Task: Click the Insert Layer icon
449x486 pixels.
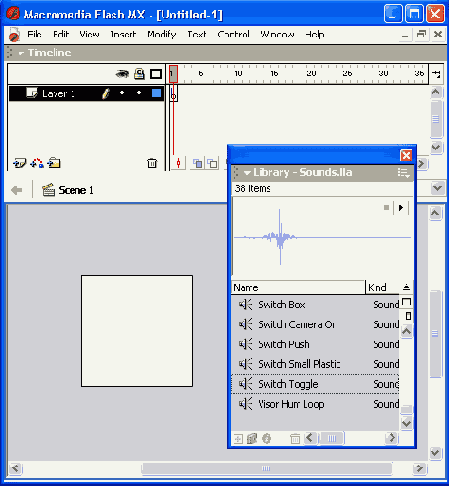Action: coord(19,163)
